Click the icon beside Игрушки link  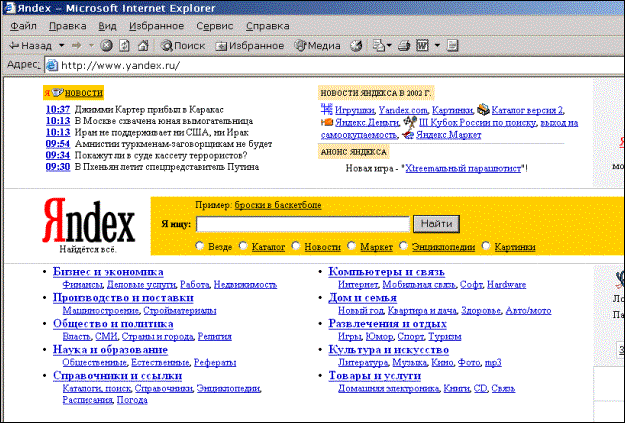(x=327, y=109)
